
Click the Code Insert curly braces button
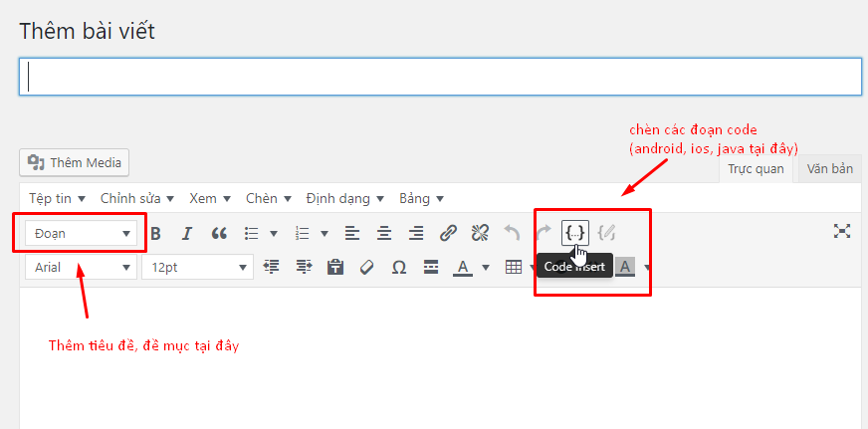[575, 233]
